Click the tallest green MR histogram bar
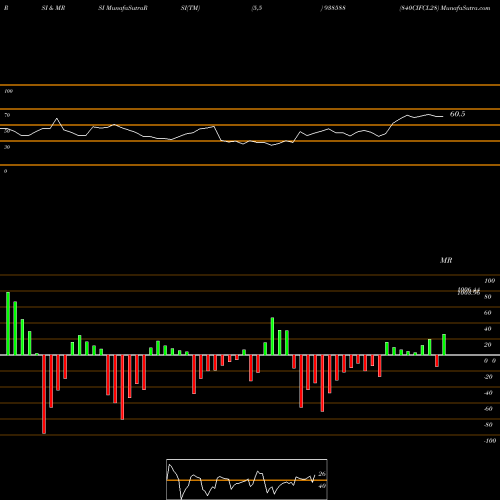Viewport: 500px width, 500px height. [x=8, y=323]
